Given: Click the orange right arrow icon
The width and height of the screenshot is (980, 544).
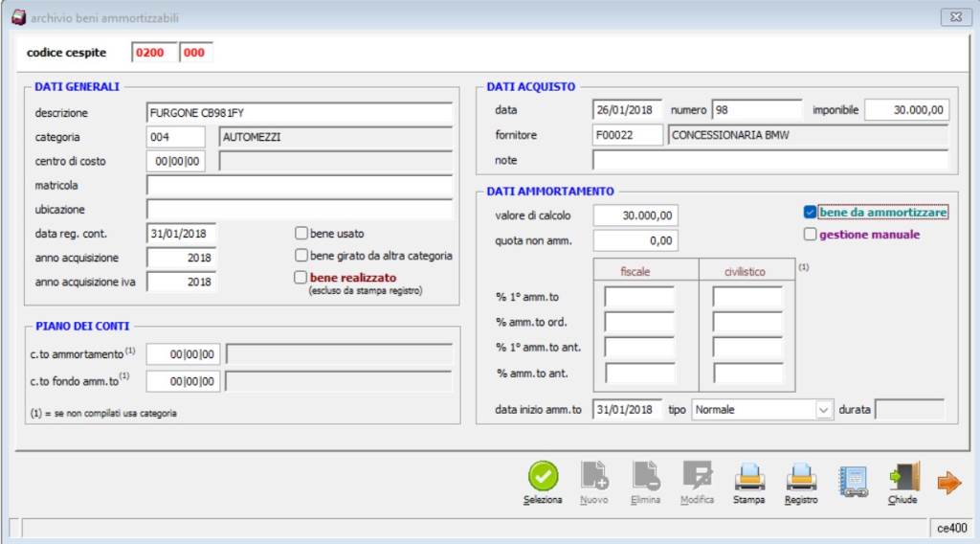Looking at the screenshot, I should 948,482.
